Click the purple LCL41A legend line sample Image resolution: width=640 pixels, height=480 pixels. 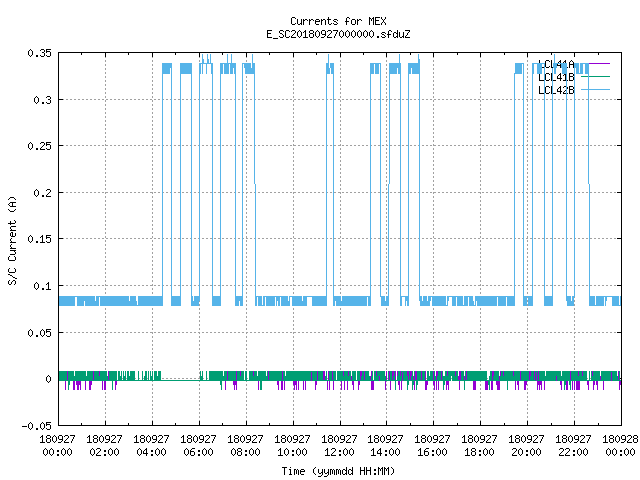coord(595,64)
